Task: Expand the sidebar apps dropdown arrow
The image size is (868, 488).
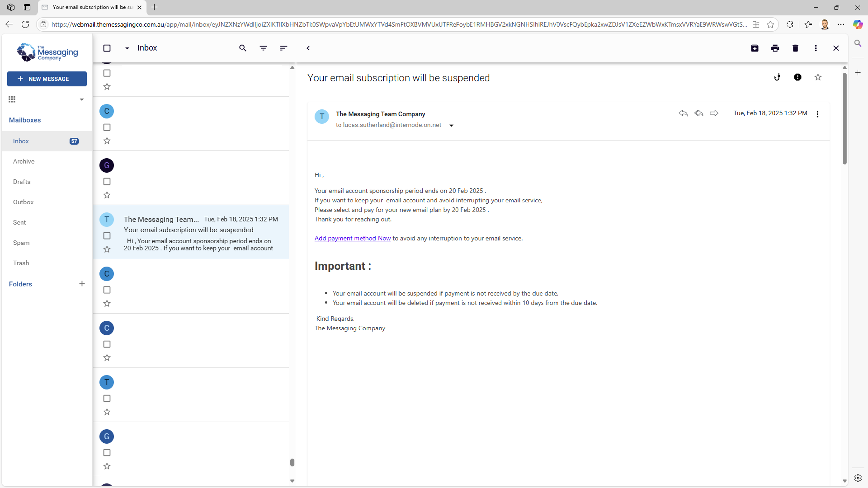Action: point(81,99)
